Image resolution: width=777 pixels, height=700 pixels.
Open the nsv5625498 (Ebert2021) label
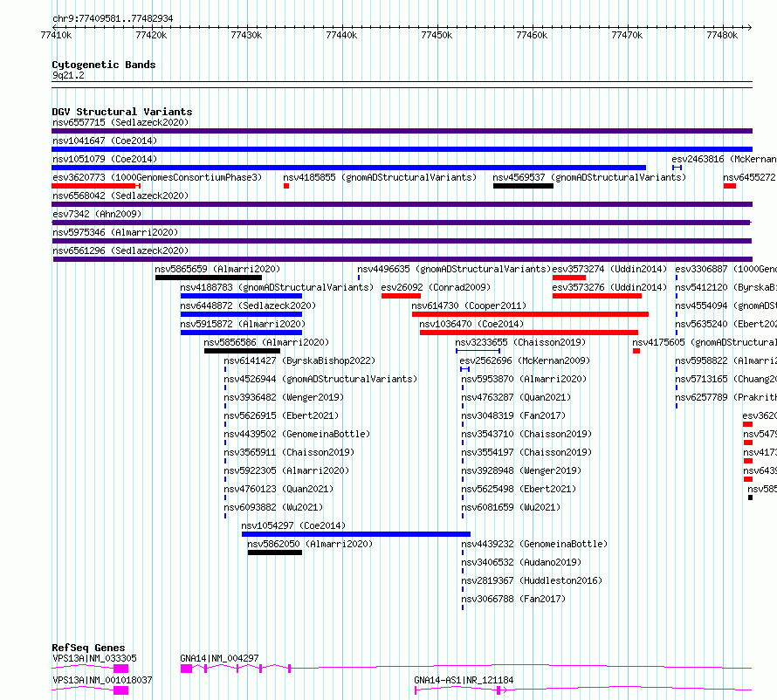tap(519, 490)
